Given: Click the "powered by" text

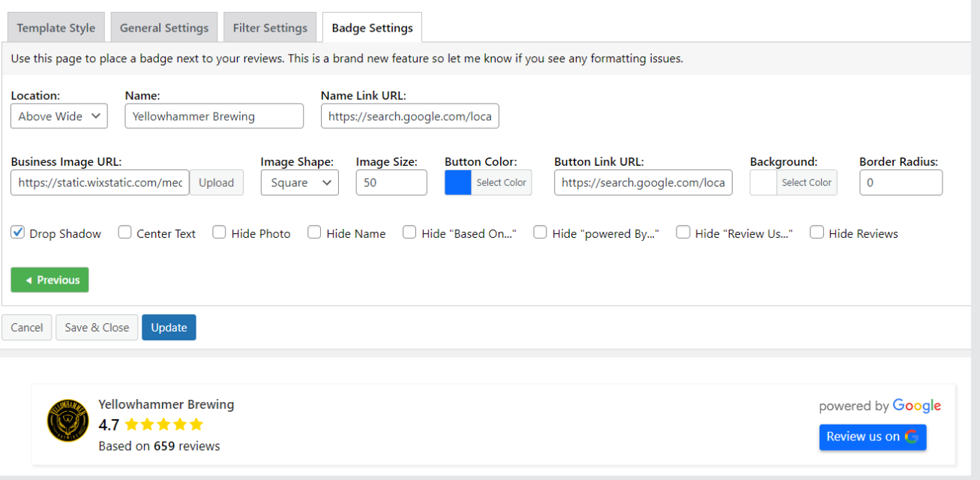Looking at the screenshot, I should point(854,406).
